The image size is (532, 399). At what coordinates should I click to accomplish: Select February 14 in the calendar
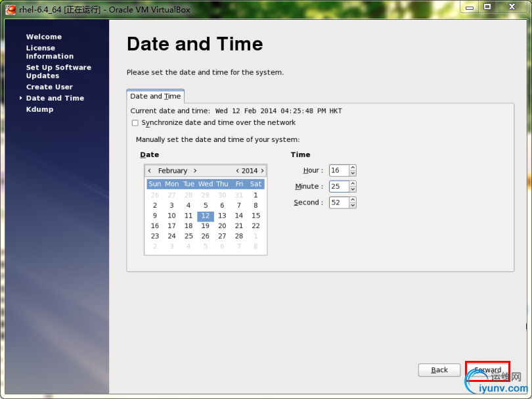[239, 216]
